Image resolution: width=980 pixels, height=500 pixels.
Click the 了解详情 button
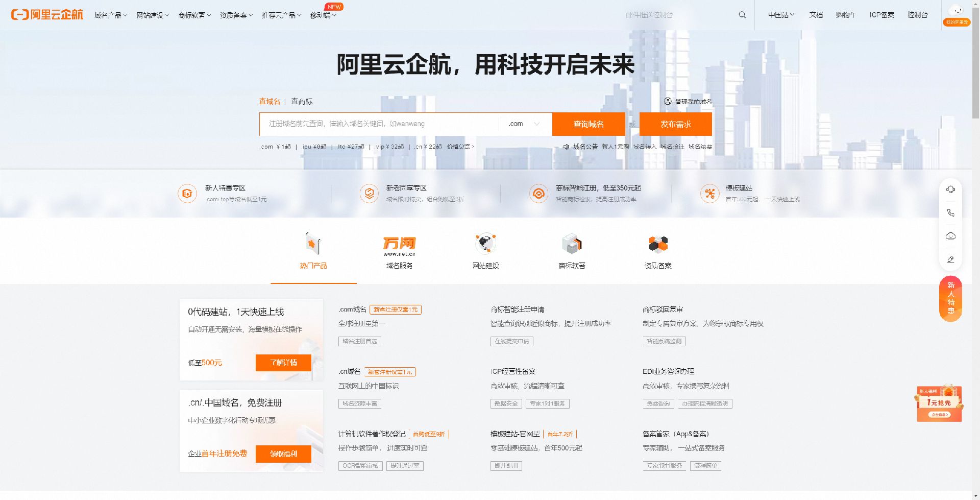click(283, 363)
